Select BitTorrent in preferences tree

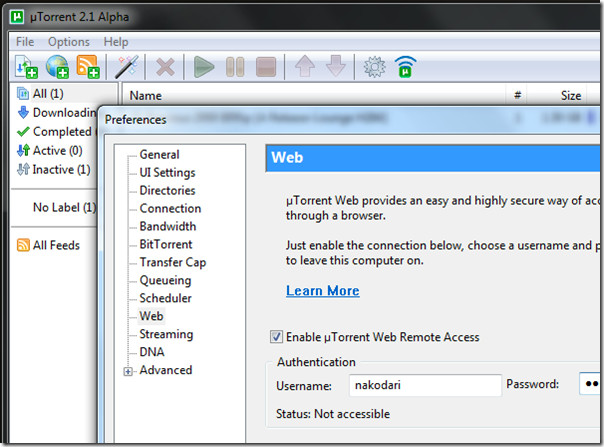166,244
